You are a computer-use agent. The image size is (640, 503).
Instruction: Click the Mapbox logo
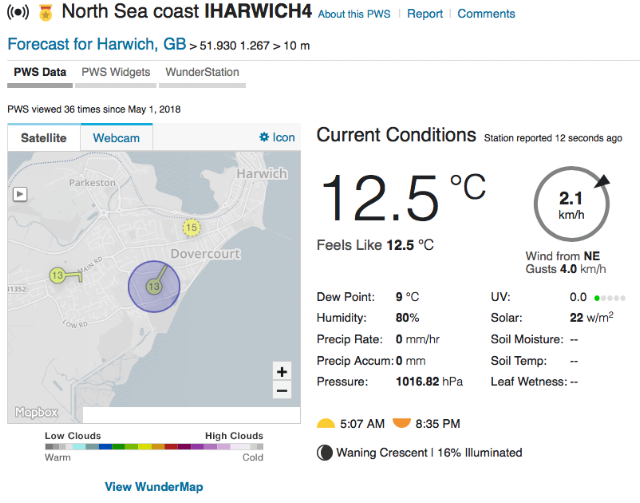pyautogui.click(x=36, y=412)
